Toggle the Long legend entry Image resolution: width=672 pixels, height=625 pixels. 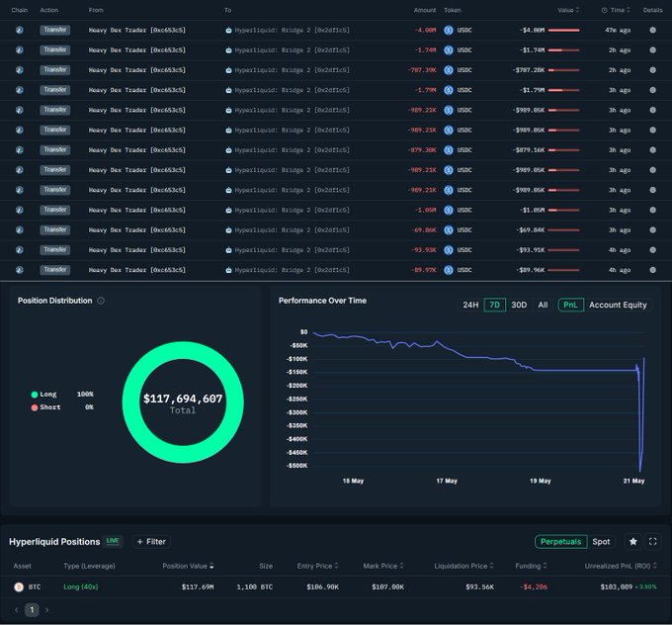pos(47,394)
